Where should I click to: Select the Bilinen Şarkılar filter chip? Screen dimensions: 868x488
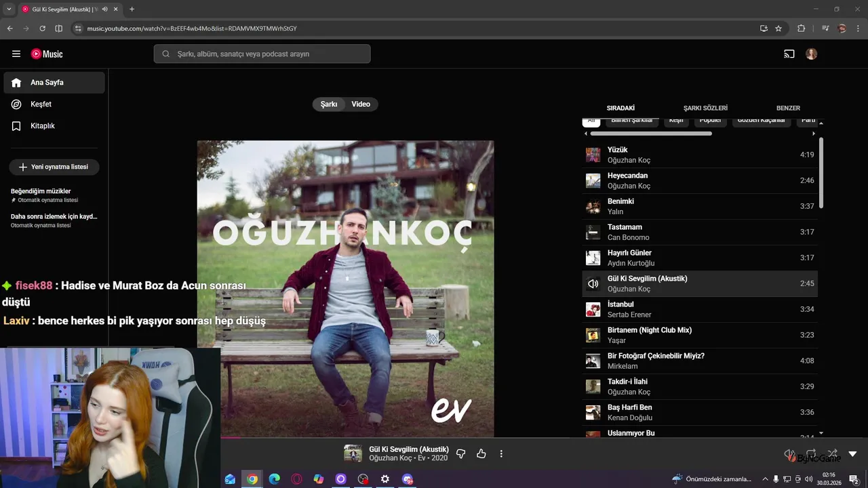point(632,121)
